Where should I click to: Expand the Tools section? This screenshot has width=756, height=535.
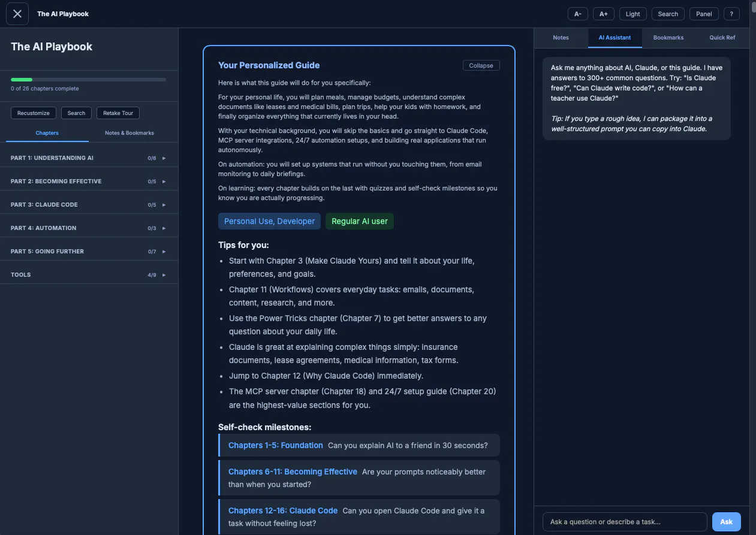pyautogui.click(x=89, y=275)
